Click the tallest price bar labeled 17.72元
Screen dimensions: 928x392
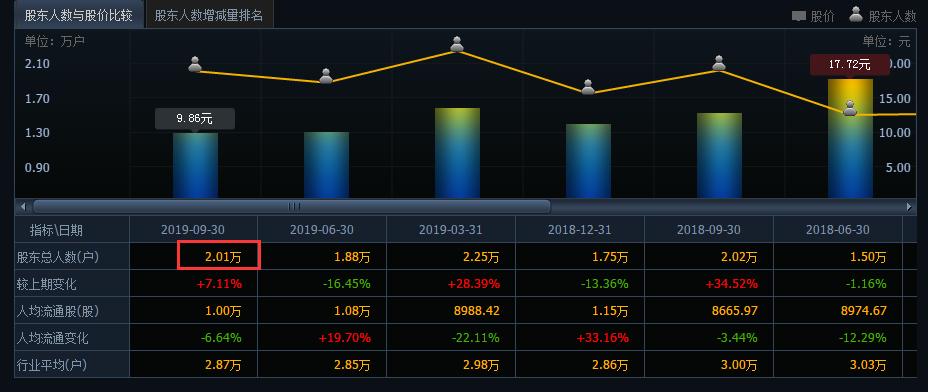coord(850,138)
